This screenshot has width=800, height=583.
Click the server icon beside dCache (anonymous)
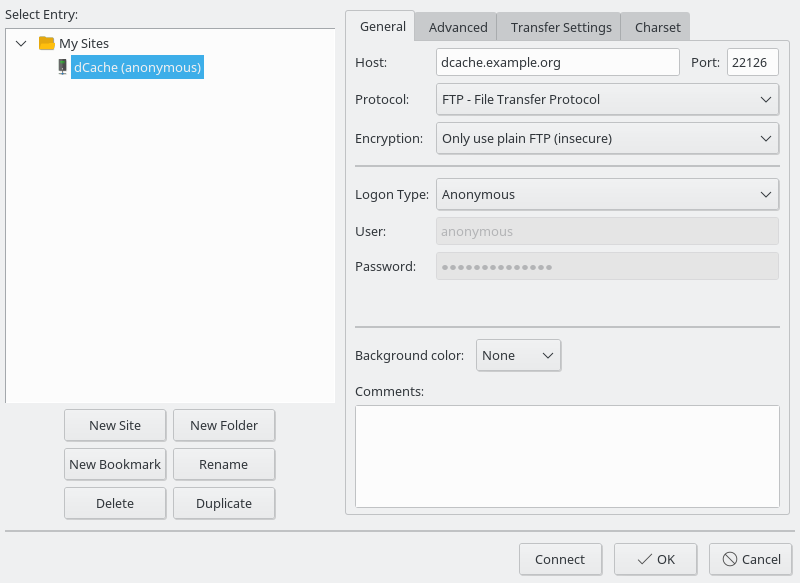point(62,67)
